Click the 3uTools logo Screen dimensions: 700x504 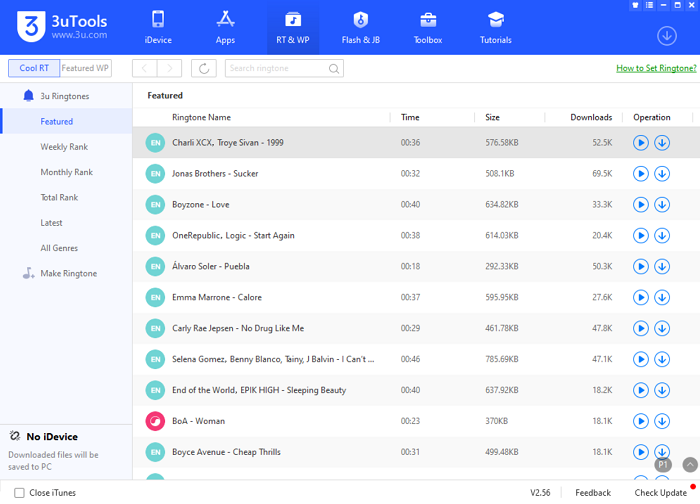pos(62,26)
